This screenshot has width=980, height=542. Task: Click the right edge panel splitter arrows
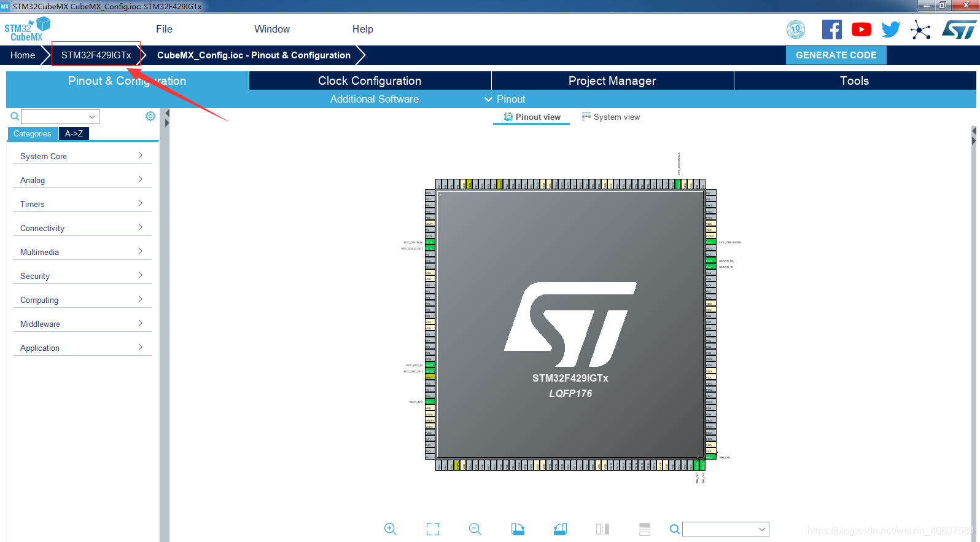[973, 136]
